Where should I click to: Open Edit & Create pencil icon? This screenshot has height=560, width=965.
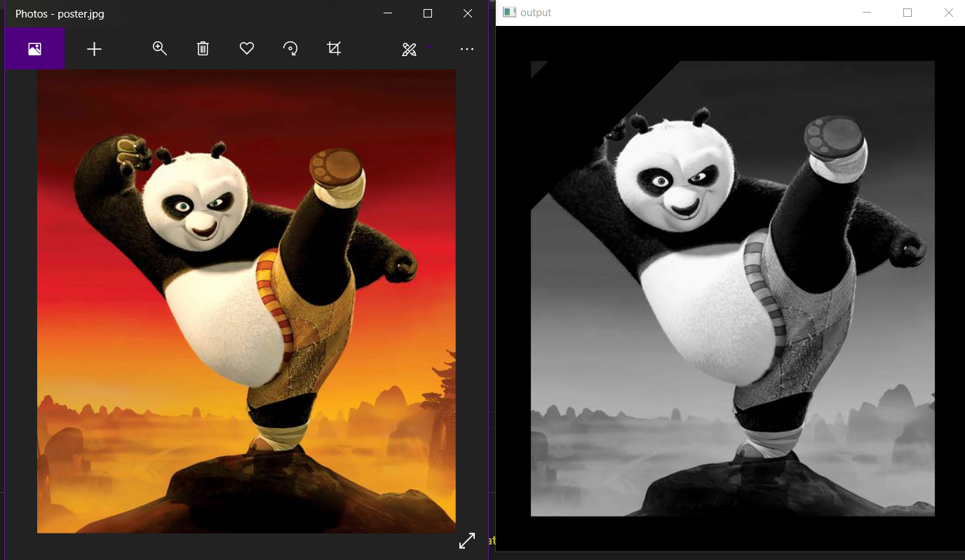tap(409, 49)
